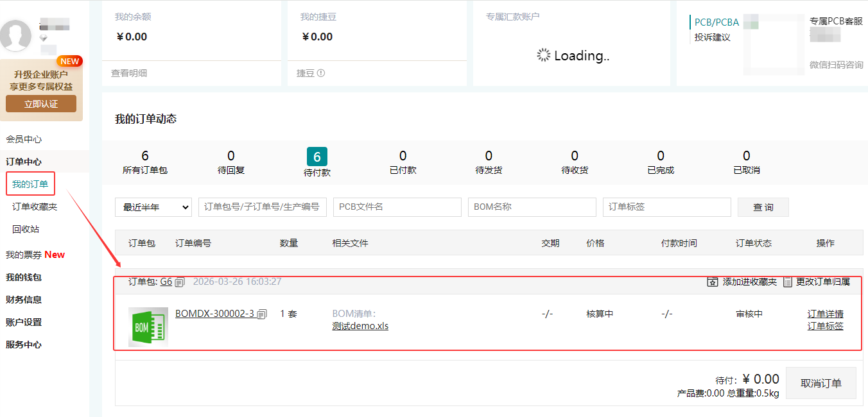Focus the PCB文件名 search field

(397, 207)
